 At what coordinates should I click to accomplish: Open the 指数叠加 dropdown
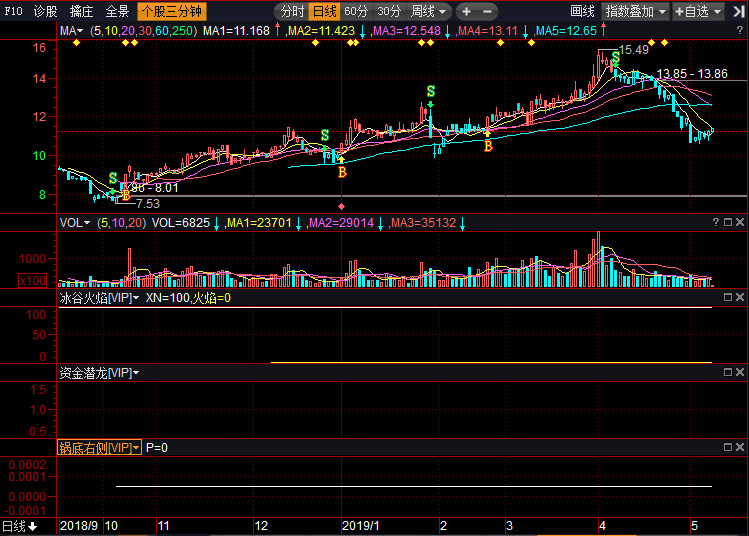coord(635,11)
